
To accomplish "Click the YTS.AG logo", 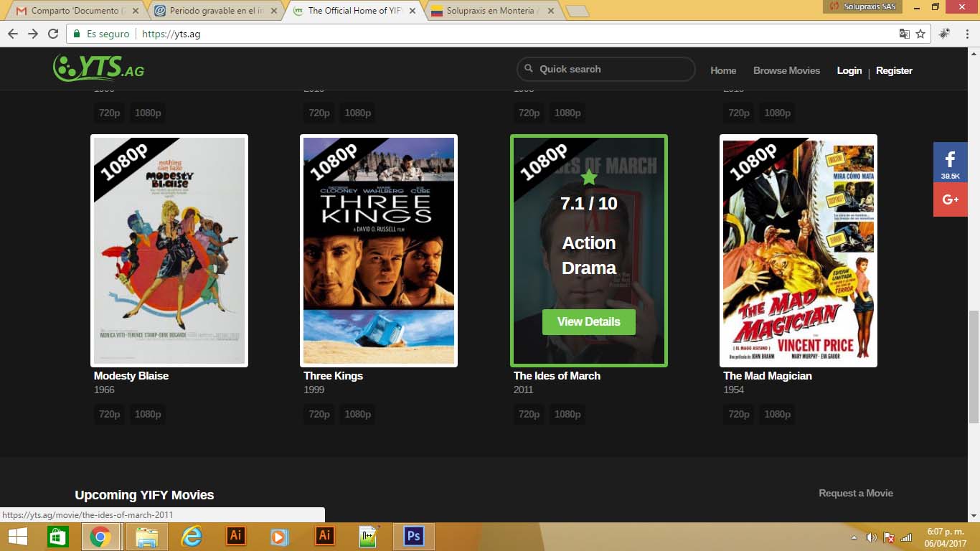I will click(98, 68).
